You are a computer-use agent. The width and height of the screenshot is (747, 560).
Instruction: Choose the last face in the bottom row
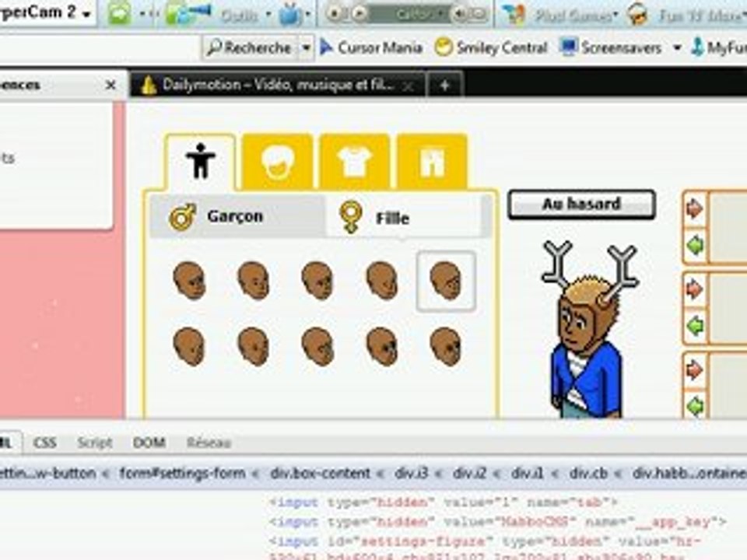click(x=446, y=346)
